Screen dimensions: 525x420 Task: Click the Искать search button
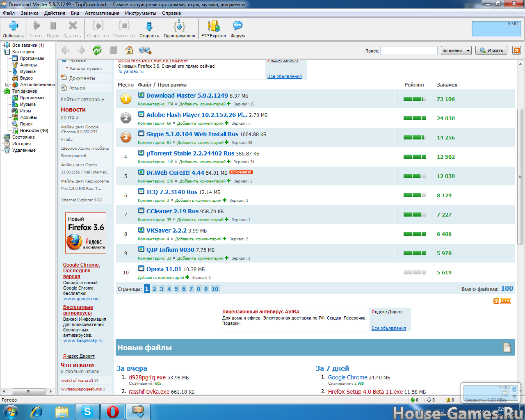pyautogui.click(x=491, y=50)
